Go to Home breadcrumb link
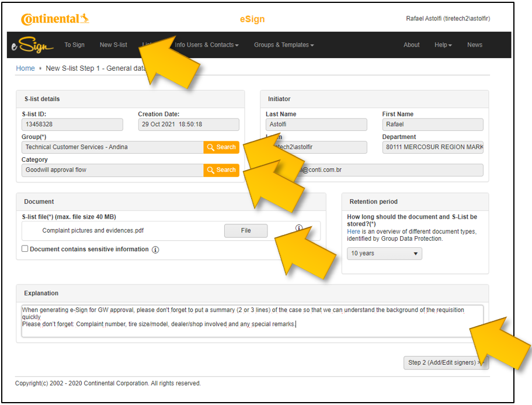 tap(26, 68)
